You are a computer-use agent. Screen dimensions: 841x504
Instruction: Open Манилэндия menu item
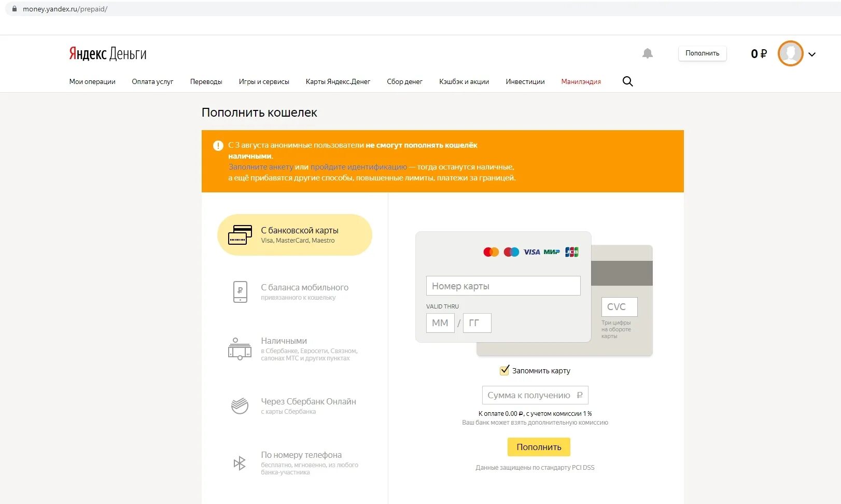[581, 81]
